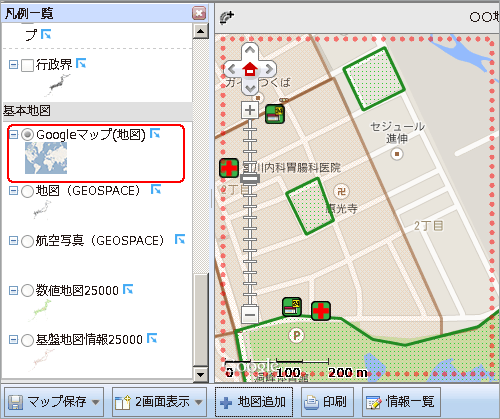Collapse the 地図（GEOSPACE） legend entry
The image size is (500, 419).
tap(13, 191)
